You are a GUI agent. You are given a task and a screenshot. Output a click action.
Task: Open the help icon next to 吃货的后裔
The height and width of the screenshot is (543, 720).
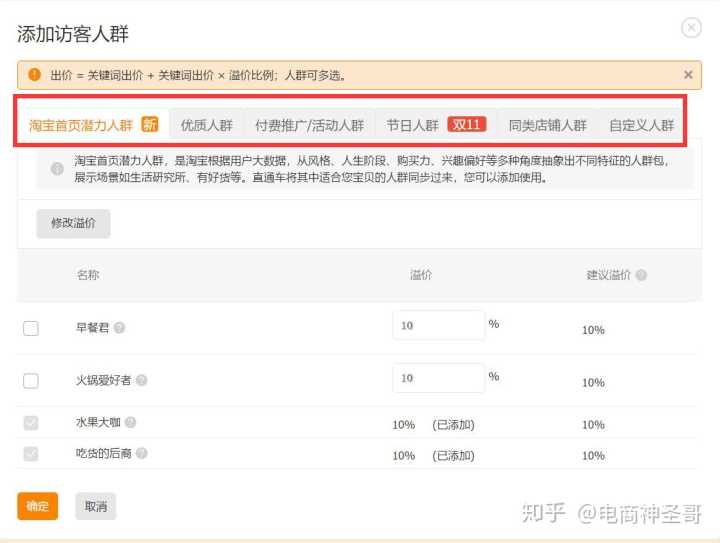[x=142, y=453]
